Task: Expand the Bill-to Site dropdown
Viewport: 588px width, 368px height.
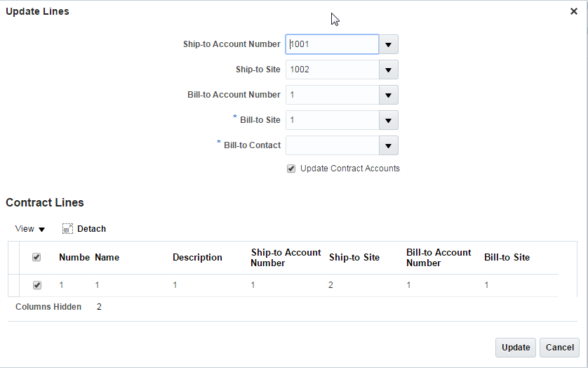Action: pos(389,120)
